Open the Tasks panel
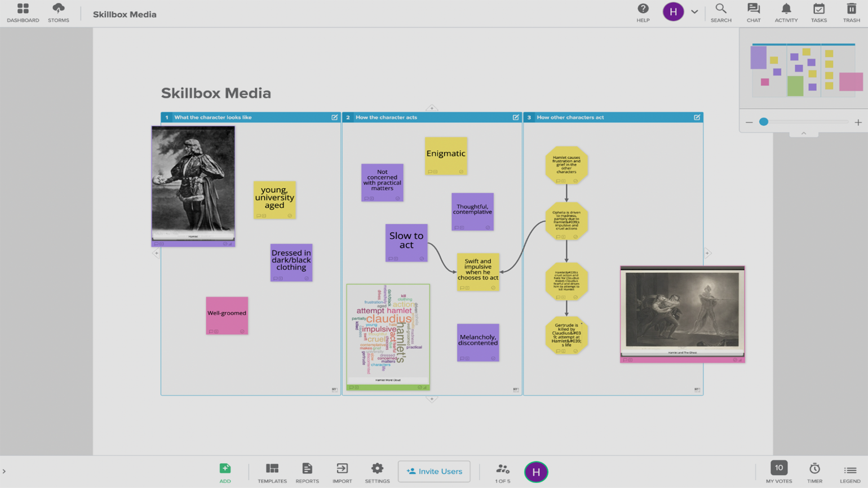 pyautogui.click(x=818, y=13)
